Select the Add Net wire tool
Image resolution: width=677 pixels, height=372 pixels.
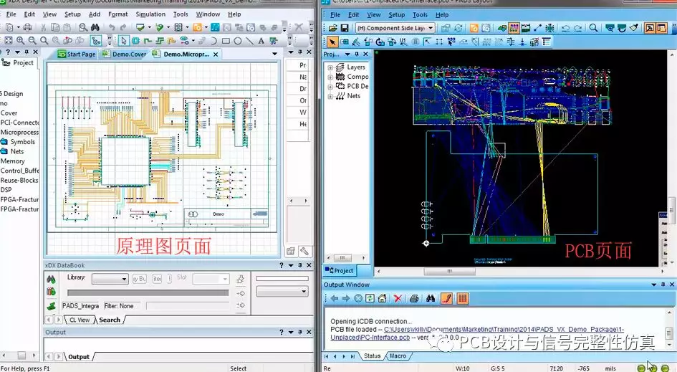148,41
